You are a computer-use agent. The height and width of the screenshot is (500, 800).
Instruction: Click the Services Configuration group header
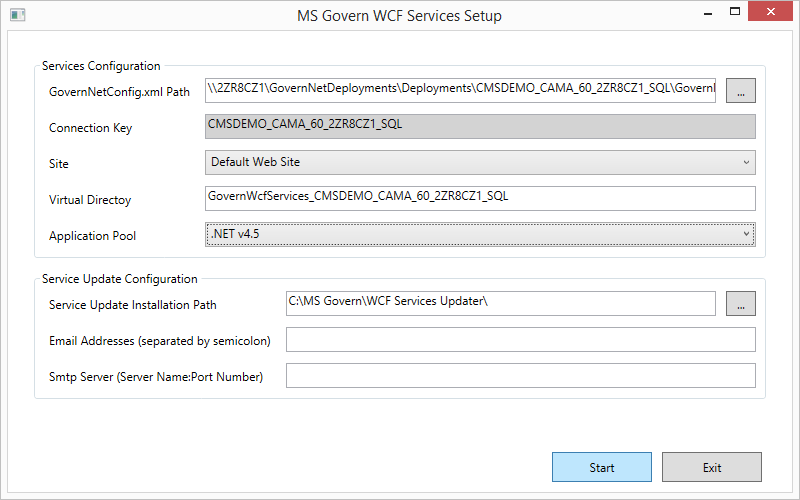(x=101, y=66)
